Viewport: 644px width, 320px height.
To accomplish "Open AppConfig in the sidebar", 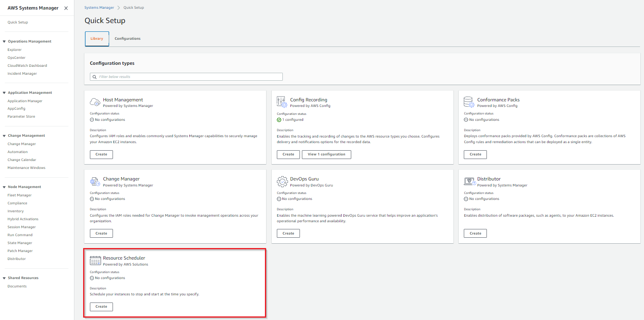I will tap(16, 109).
